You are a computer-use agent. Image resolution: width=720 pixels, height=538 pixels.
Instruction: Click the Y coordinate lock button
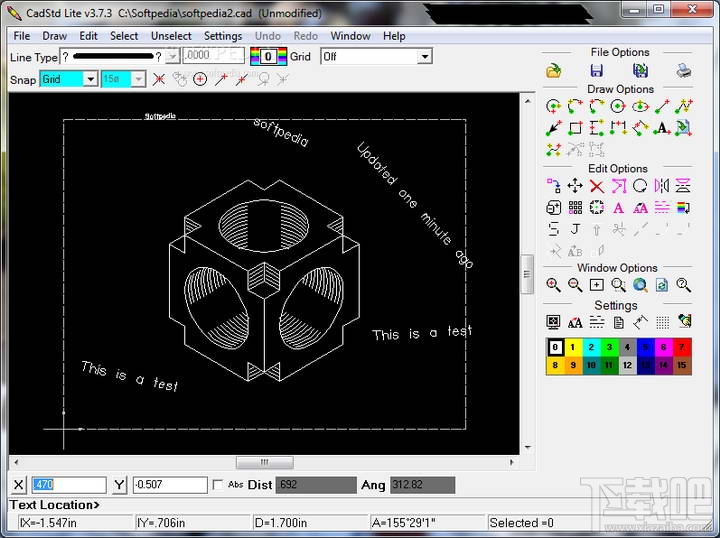[120, 485]
